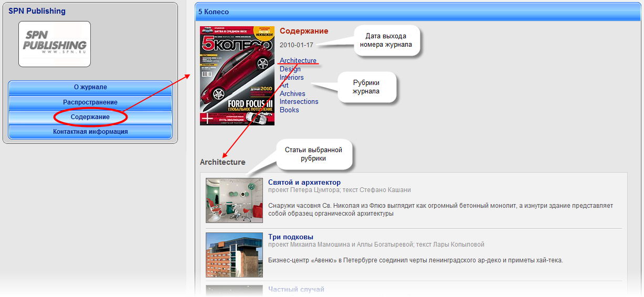
Task: Open the Design rubric link
Action: 290,69
